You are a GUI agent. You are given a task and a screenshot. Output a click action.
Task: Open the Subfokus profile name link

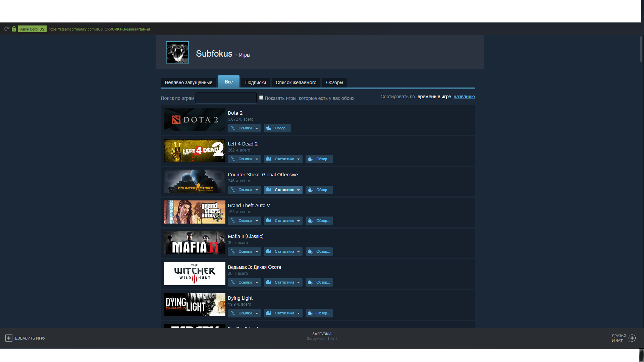click(214, 54)
